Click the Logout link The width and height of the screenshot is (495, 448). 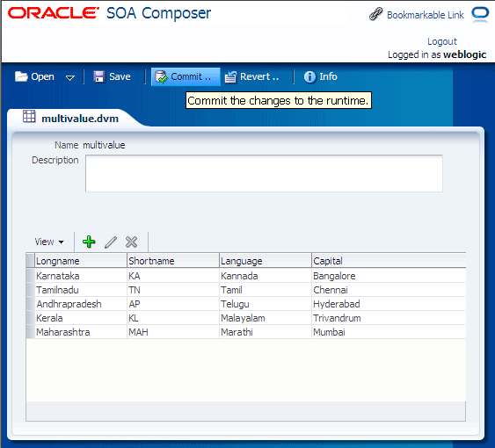(x=442, y=41)
